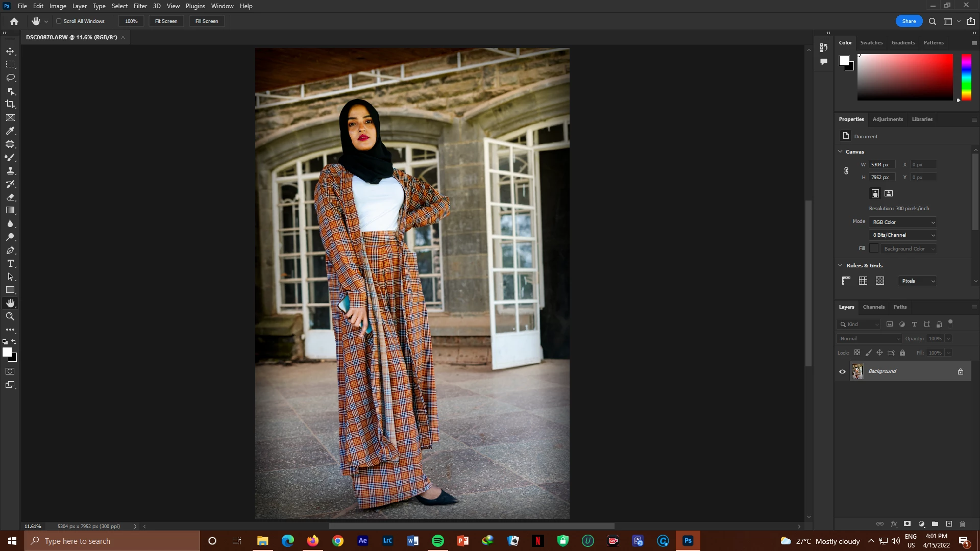This screenshot has width=980, height=551.
Task: Click the vertical hue spectrum slider
Action: point(966,77)
